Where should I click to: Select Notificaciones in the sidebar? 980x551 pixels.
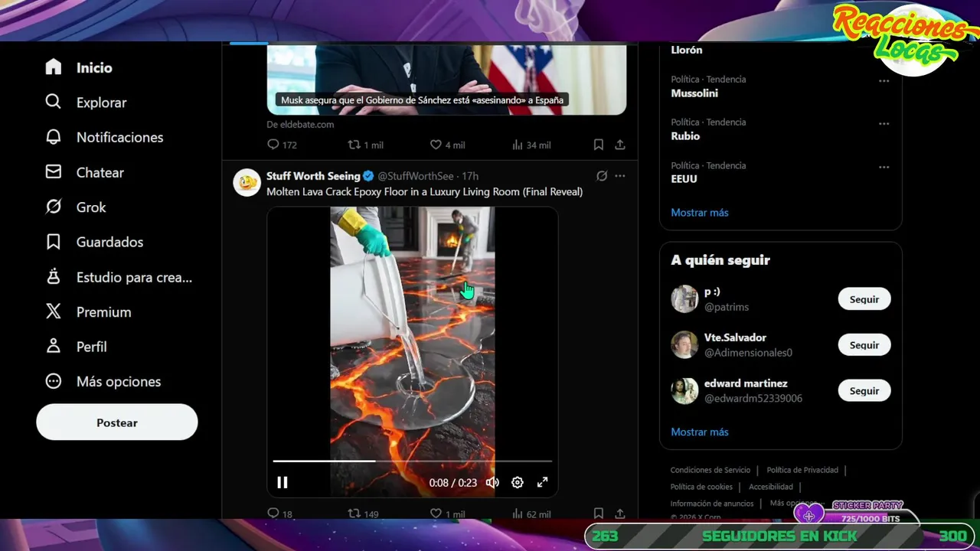[119, 137]
